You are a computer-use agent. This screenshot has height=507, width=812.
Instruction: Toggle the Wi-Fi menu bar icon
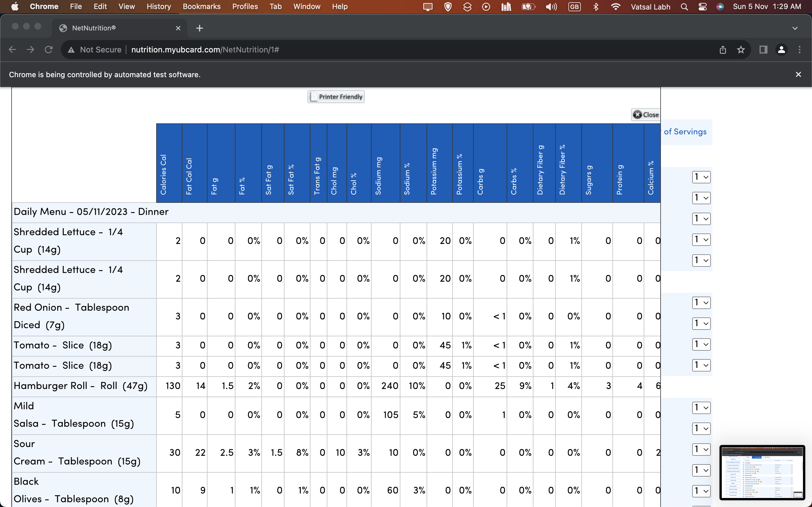(615, 7)
